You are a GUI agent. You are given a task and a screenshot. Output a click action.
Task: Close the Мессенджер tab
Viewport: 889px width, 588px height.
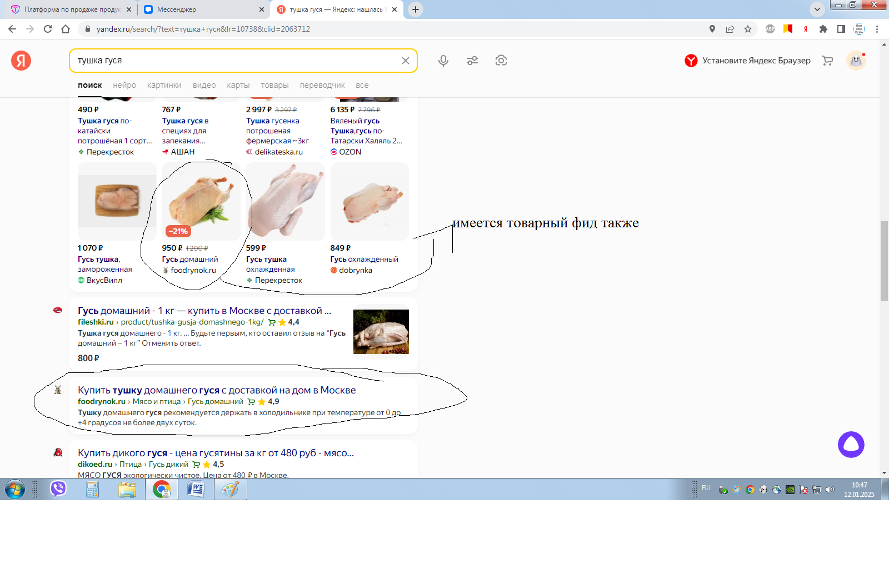click(262, 9)
